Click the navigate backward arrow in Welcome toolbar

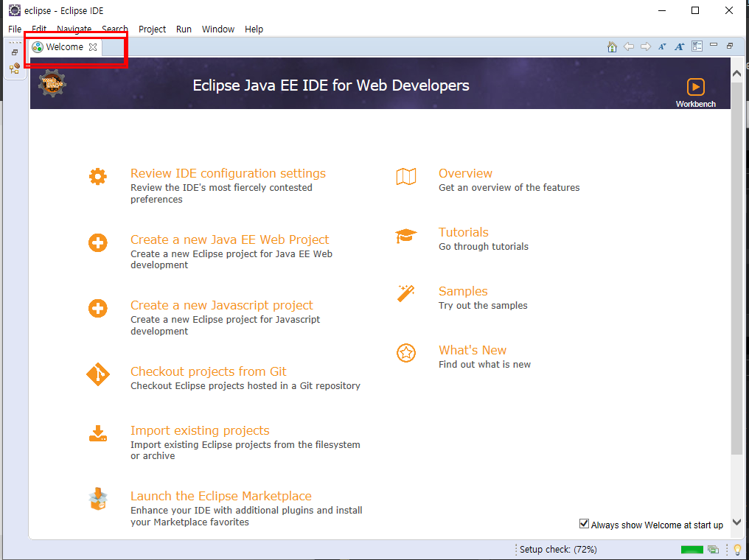tap(629, 46)
